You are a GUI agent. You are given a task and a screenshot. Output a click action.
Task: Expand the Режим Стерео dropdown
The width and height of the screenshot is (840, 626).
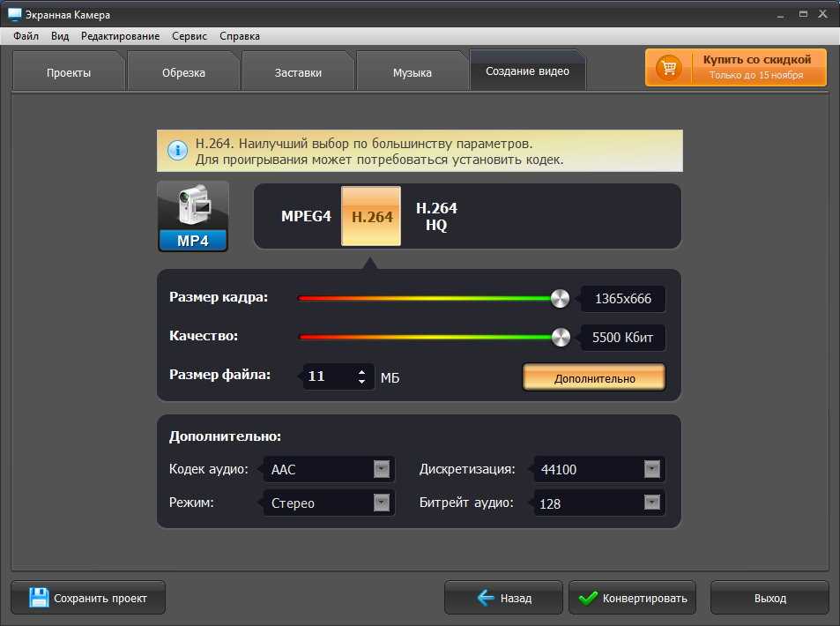tap(382, 503)
